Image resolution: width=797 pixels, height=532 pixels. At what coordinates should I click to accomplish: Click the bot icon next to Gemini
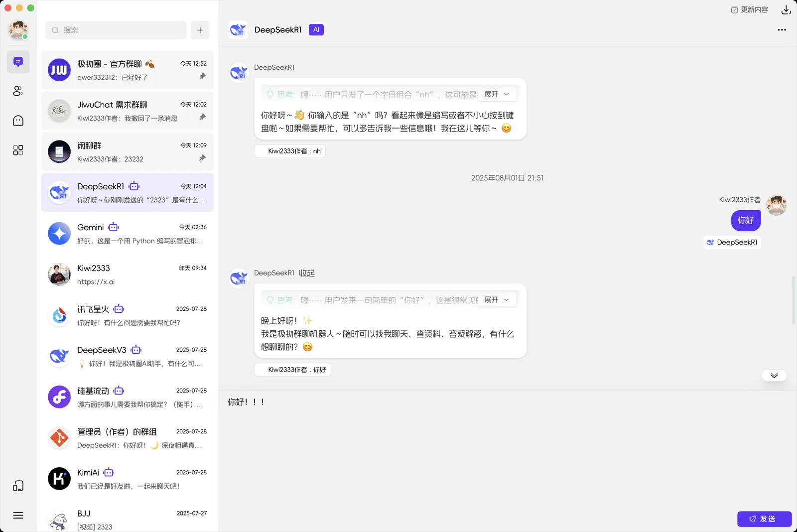click(x=114, y=227)
